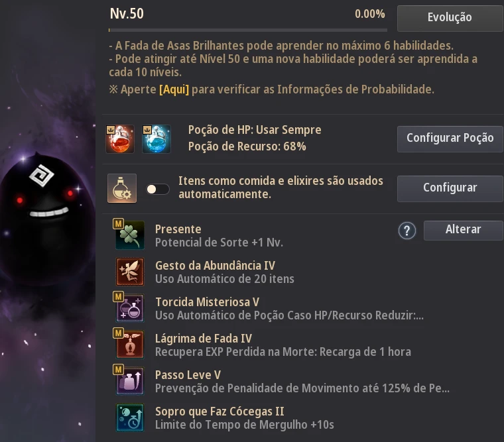
Task: Click the Configurar Poção button
Action: (450, 138)
